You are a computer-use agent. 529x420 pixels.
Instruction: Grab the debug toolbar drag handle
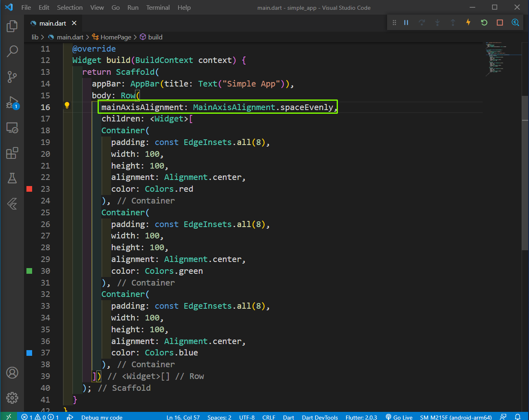coord(394,23)
